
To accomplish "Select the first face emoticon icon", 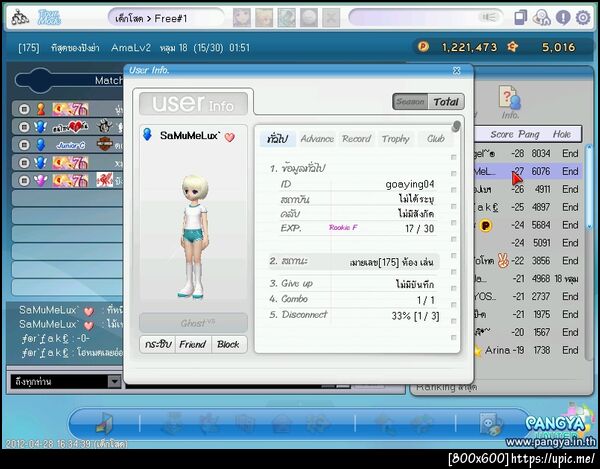I will point(242,18).
